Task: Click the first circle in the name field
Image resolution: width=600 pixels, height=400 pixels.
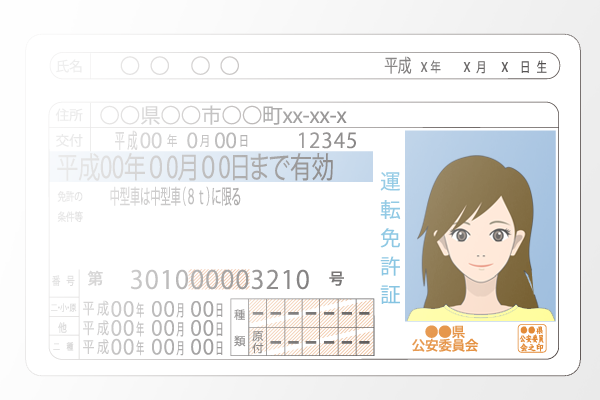Action: coord(130,67)
